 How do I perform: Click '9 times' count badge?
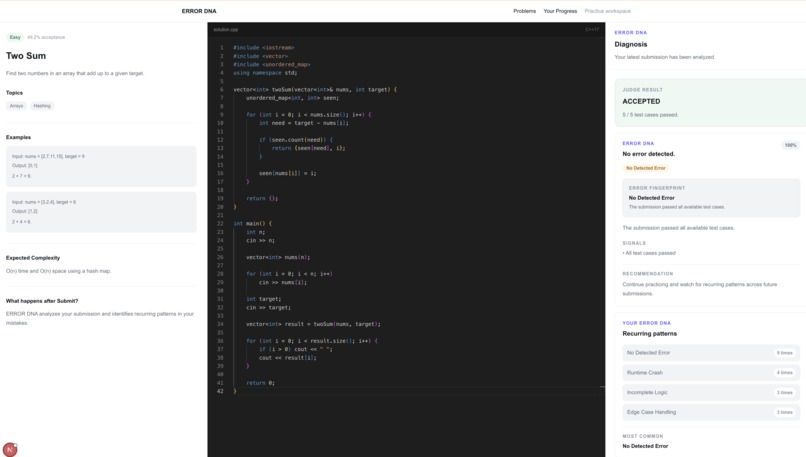[784, 353]
